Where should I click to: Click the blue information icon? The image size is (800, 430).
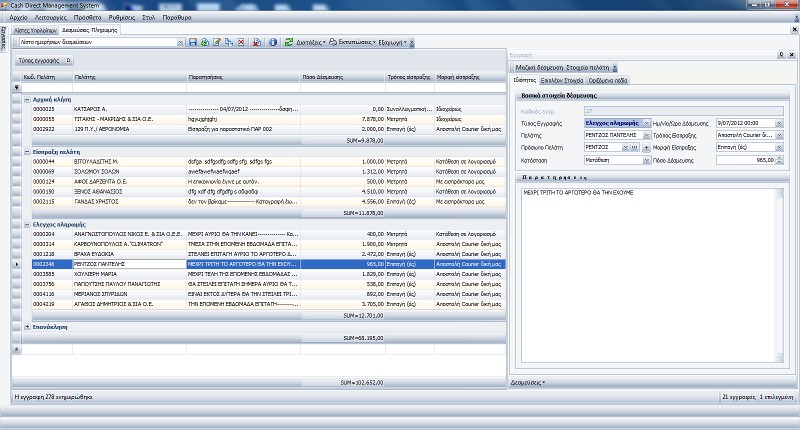tap(273, 42)
